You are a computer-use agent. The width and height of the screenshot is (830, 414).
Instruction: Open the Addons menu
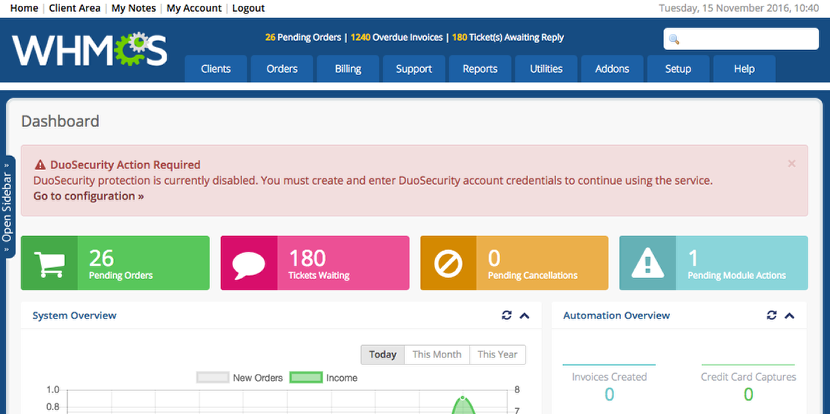tap(612, 69)
